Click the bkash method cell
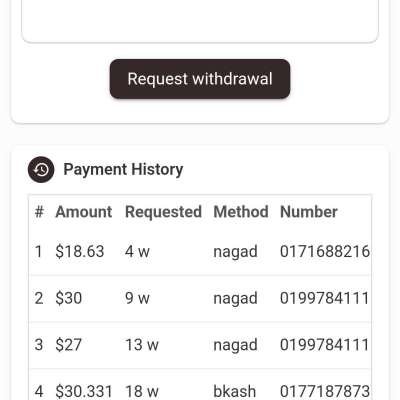The image size is (400, 400). tap(234, 391)
